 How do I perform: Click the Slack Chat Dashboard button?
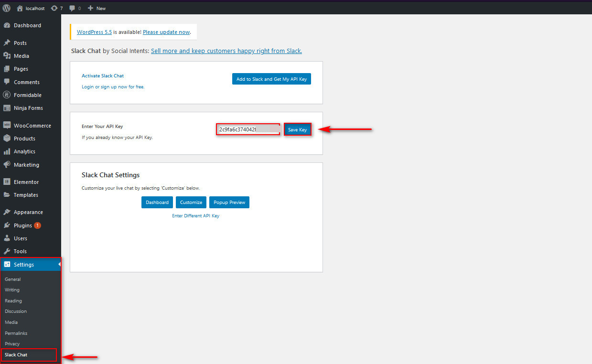tap(157, 203)
